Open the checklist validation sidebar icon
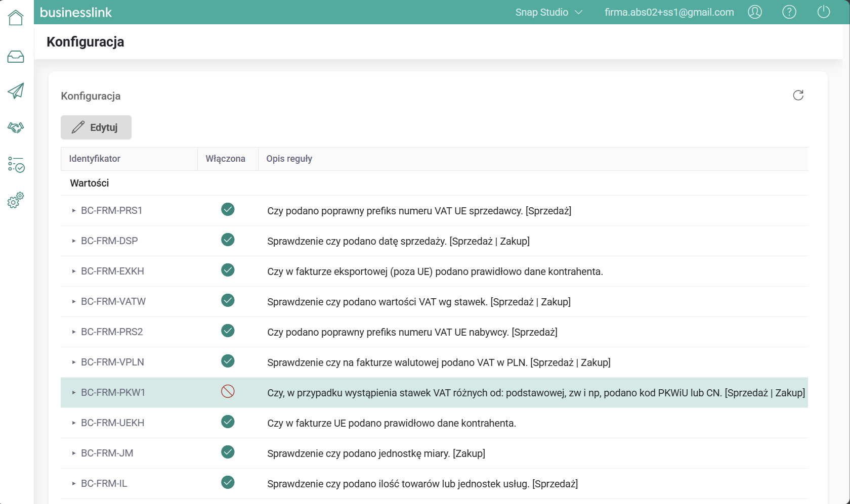 point(16,164)
